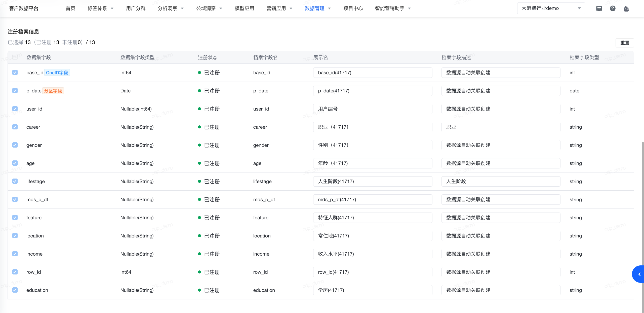Click the 重置 reset button
The height and width of the screenshot is (313, 644).
[625, 43]
